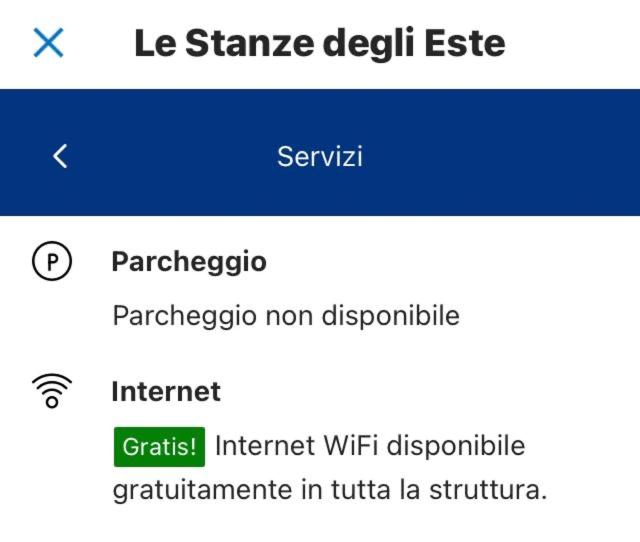The width and height of the screenshot is (640, 542).
Task: Tap the parking P circle icon
Action: pos(52,261)
